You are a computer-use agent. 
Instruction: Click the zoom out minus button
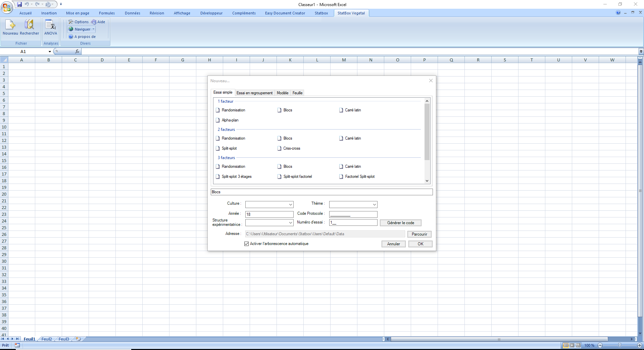point(600,345)
